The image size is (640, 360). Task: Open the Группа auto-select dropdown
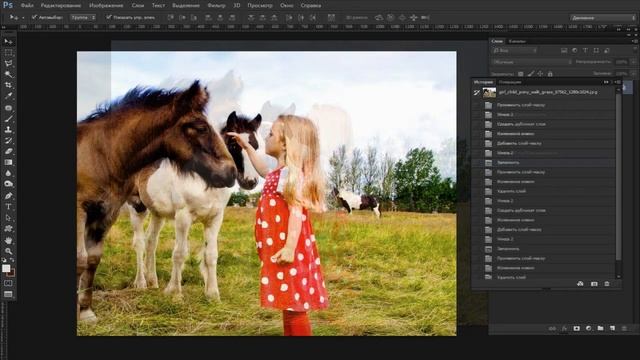click(83, 18)
